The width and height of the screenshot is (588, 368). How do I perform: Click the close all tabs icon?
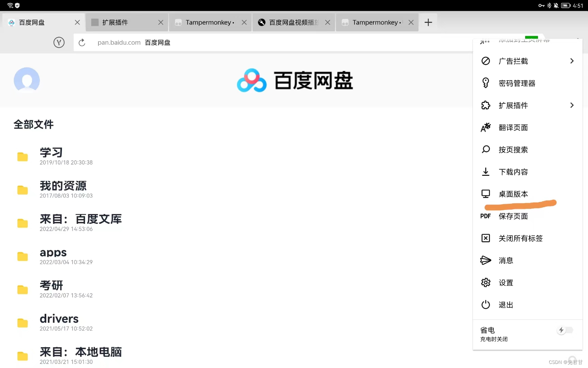click(486, 238)
